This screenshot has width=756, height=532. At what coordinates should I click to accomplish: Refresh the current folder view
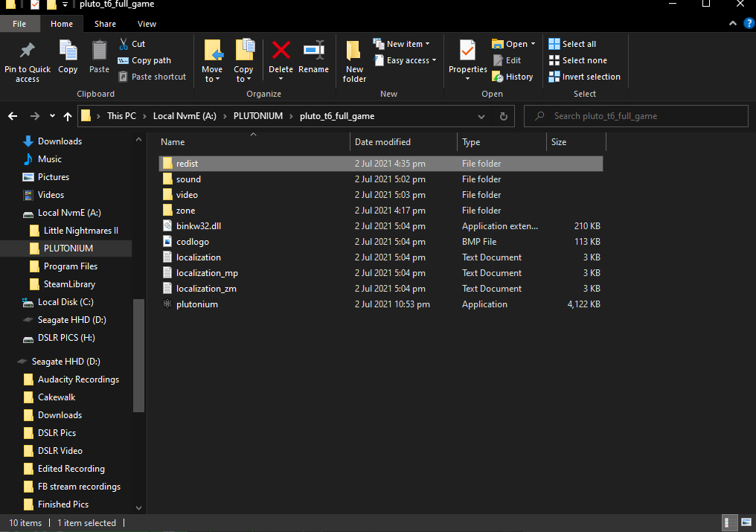pyautogui.click(x=503, y=117)
